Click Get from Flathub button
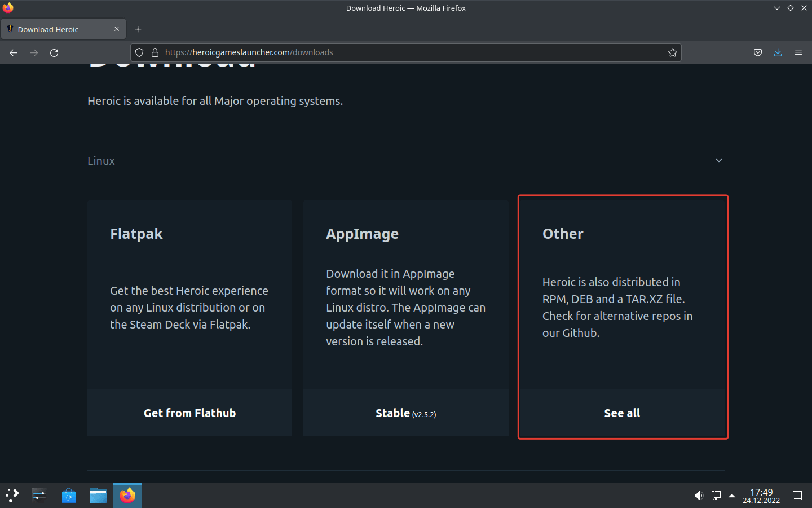The width and height of the screenshot is (812, 508). click(x=189, y=413)
